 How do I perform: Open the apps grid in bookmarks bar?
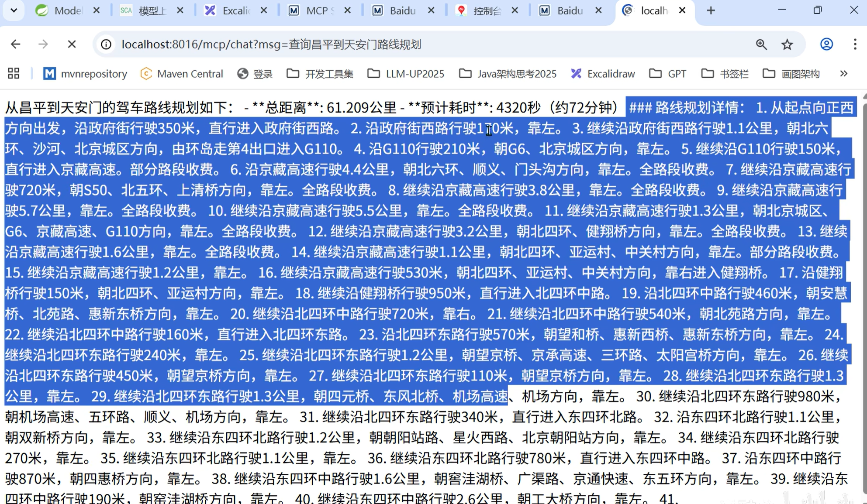14,73
